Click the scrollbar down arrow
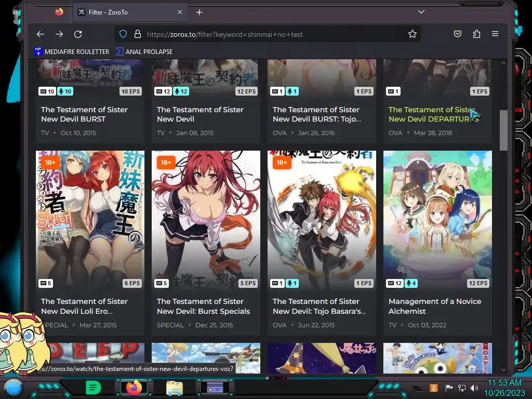This screenshot has width=532, height=399. pyautogui.click(x=503, y=369)
